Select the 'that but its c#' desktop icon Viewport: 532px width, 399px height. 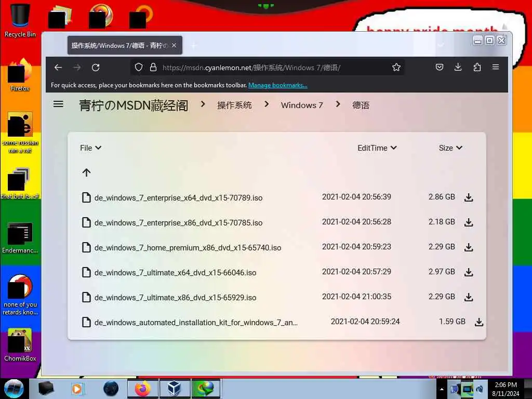(20, 183)
